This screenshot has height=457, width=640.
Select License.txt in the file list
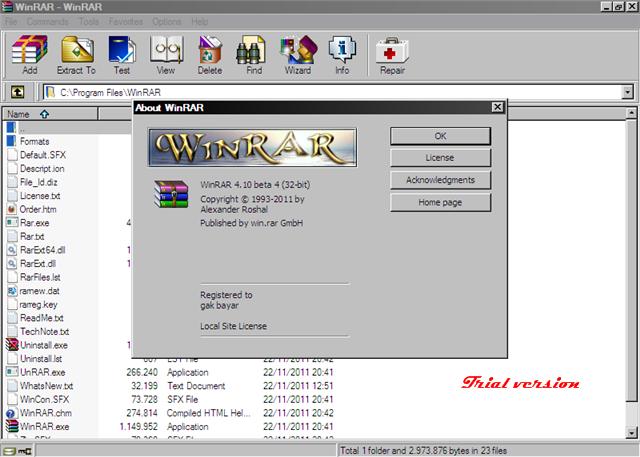click(x=40, y=196)
